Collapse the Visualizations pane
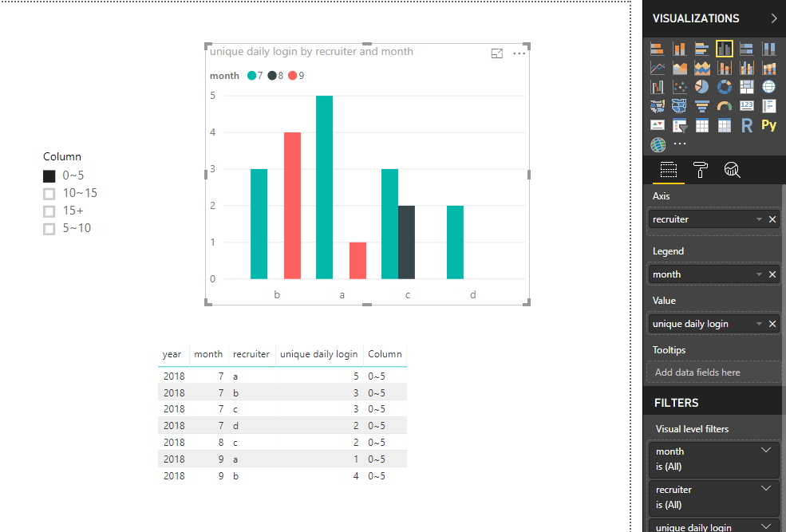The height and width of the screenshot is (532, 786). (x=774, y=18)
